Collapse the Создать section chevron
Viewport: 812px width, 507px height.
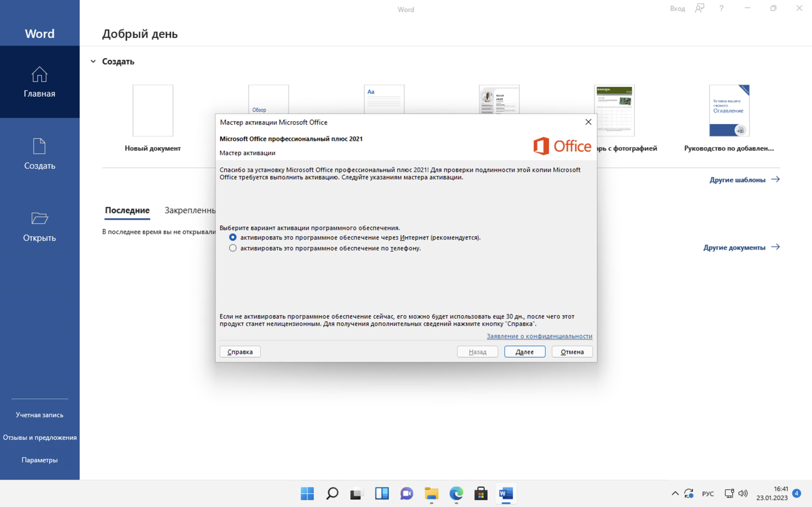pos(93,61)
